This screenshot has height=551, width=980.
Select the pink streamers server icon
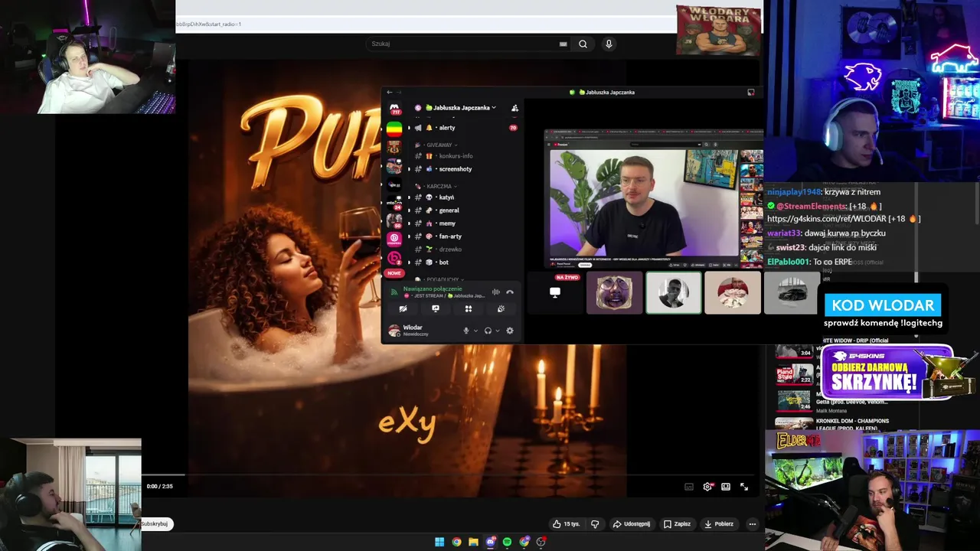coord(394,240)
